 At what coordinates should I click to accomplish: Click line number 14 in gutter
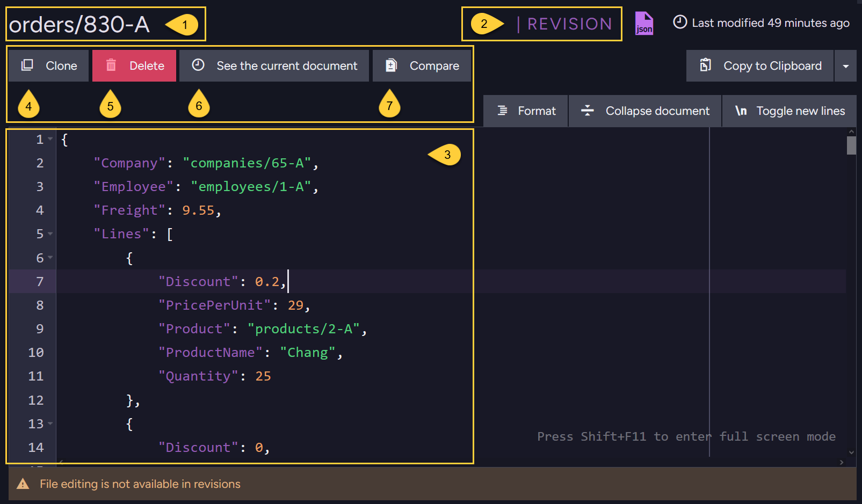35,447
